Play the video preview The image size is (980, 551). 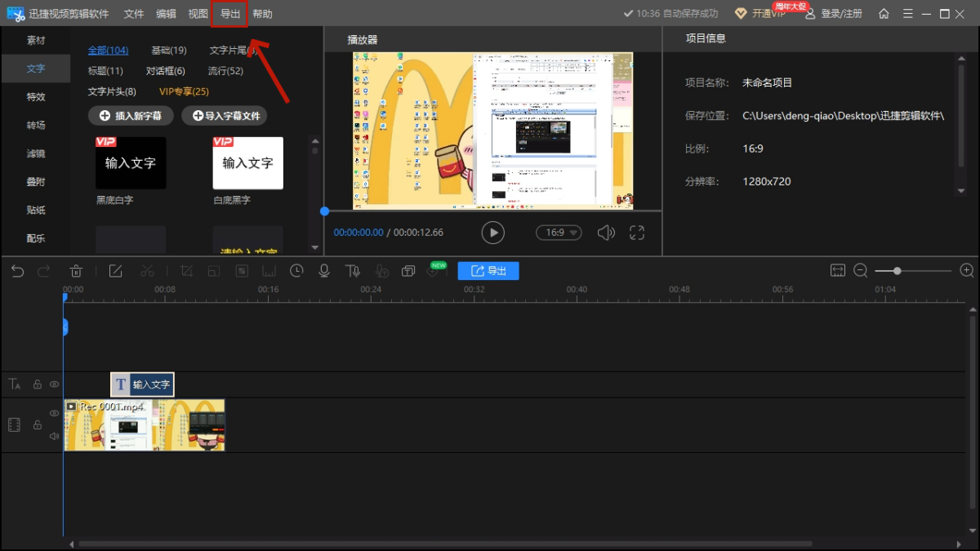point(492,233)
